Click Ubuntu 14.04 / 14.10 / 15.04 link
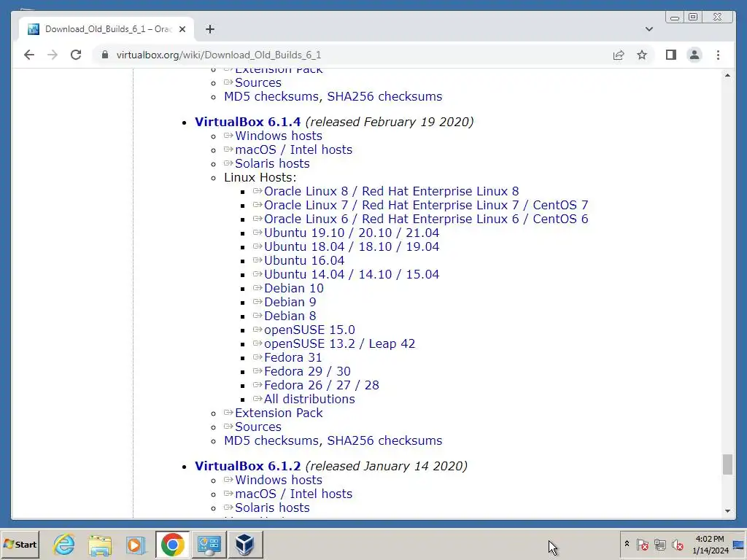 click(x=352, y=274)
